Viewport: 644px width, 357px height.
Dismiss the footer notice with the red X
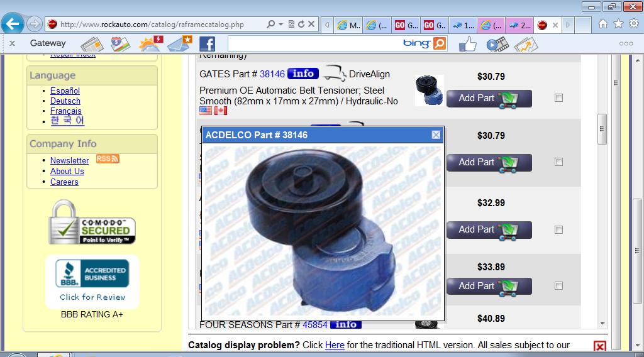599,346
